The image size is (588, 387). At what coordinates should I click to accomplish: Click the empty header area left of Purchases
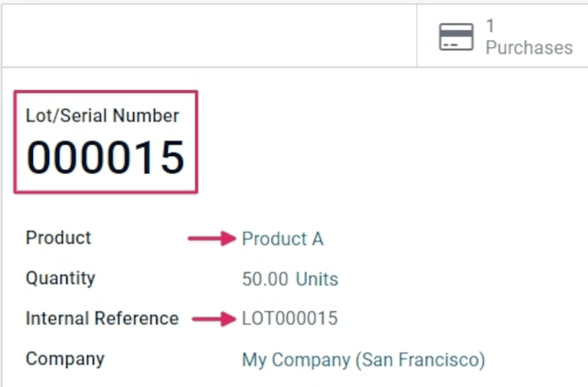pos(208,36)
